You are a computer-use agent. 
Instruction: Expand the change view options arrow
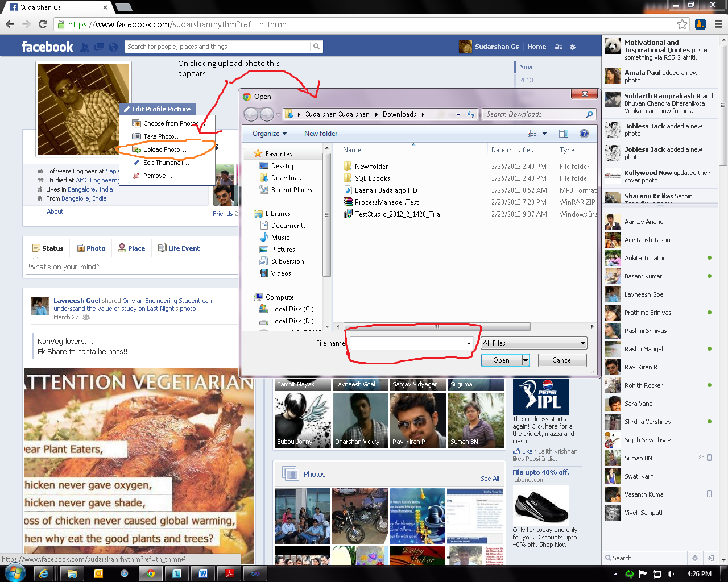[544, 134]
